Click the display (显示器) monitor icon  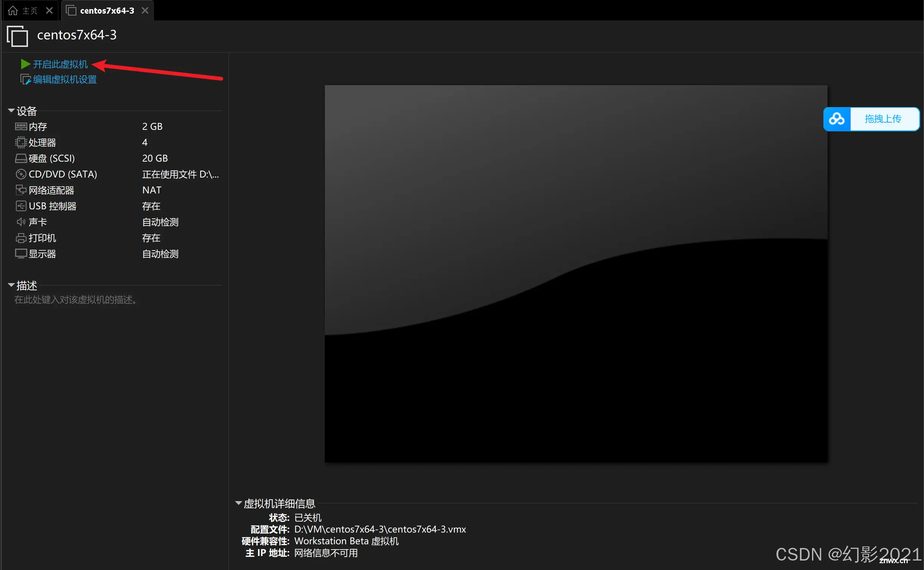21,254
